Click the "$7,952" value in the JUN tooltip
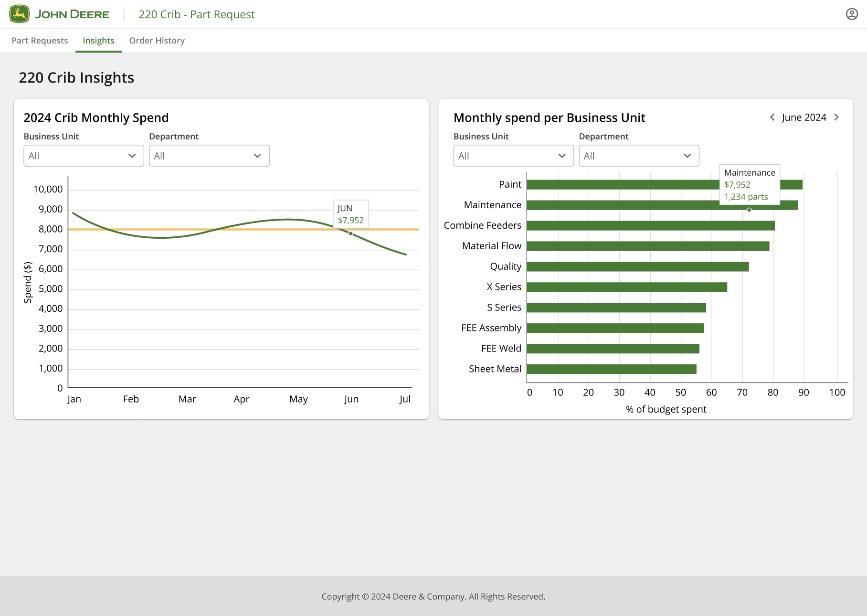867x616 pixels. [351, 221]
